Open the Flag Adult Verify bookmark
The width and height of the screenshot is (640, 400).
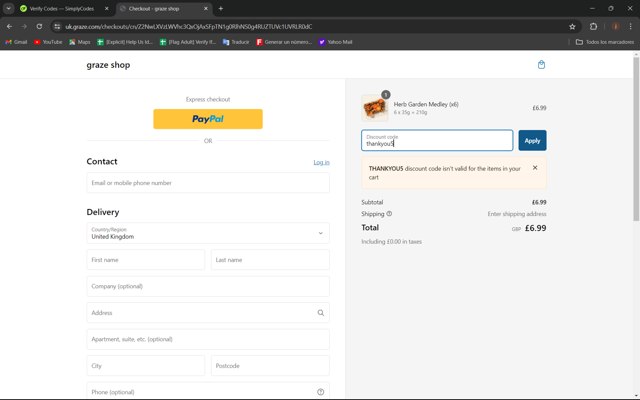click(x=188, y=42)
